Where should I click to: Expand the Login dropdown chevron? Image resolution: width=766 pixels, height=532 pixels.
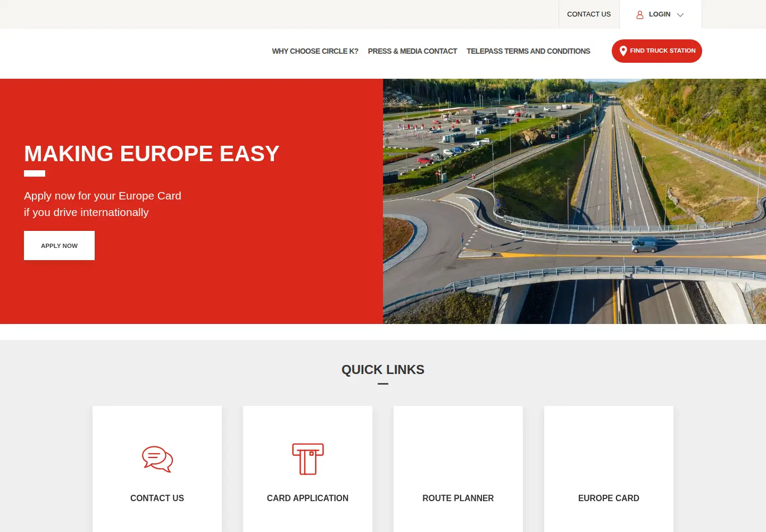point(680,15)
